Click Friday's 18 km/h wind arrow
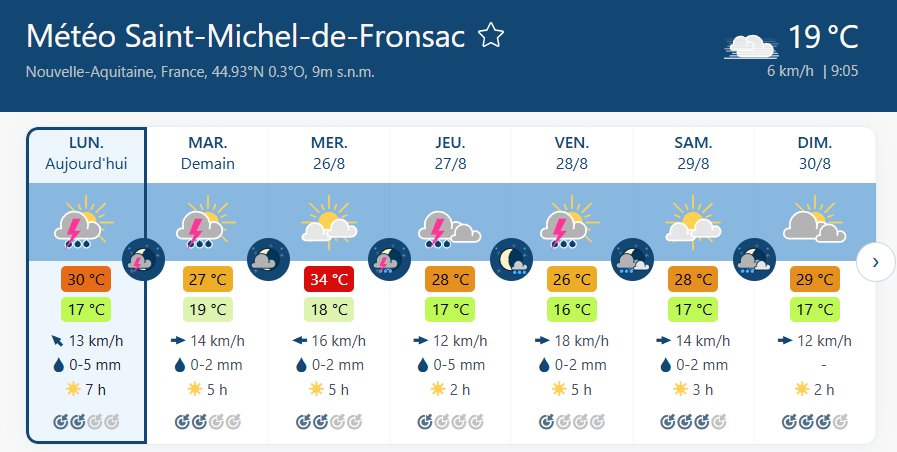This screenshot has height=452, width=897. pos(542,341)
